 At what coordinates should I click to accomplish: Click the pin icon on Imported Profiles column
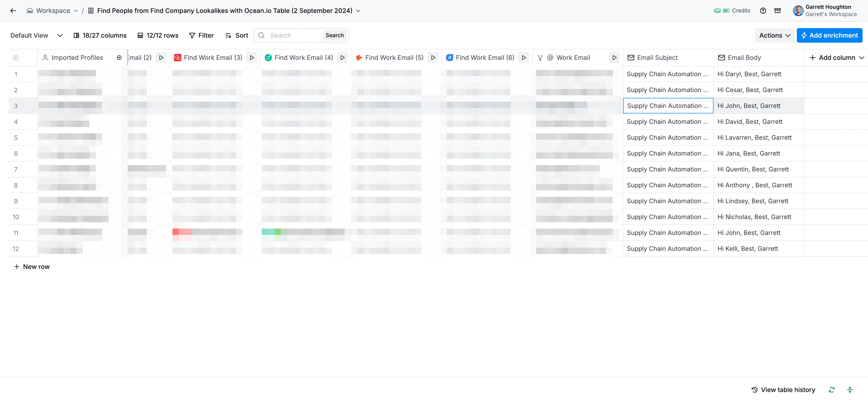(119, 58)
